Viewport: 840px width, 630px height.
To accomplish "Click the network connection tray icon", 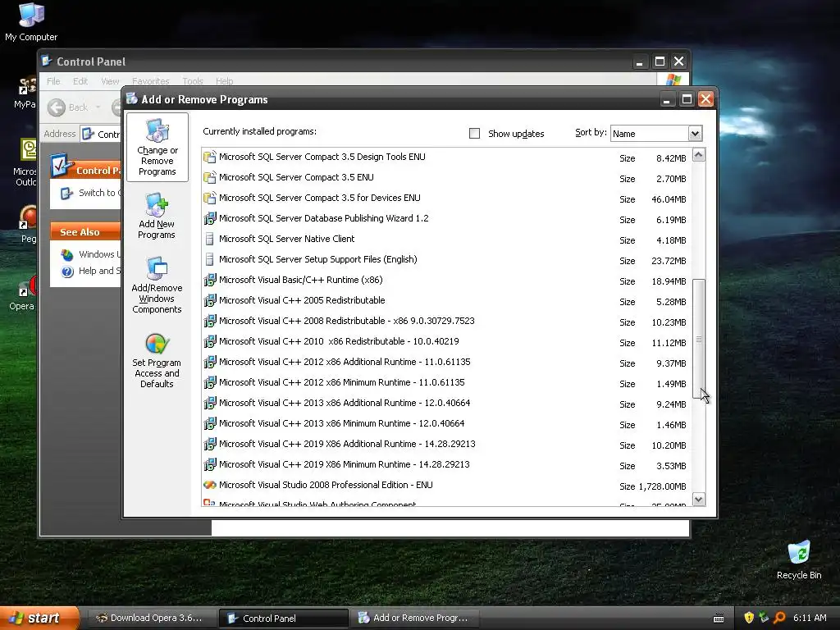I will 764,618.
